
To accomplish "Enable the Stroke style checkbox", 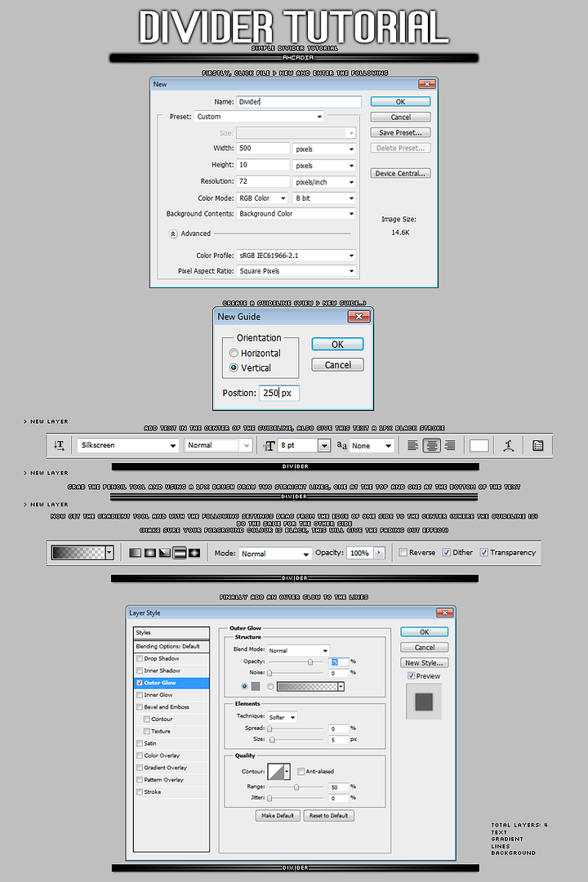I will (x=140, y=791).
